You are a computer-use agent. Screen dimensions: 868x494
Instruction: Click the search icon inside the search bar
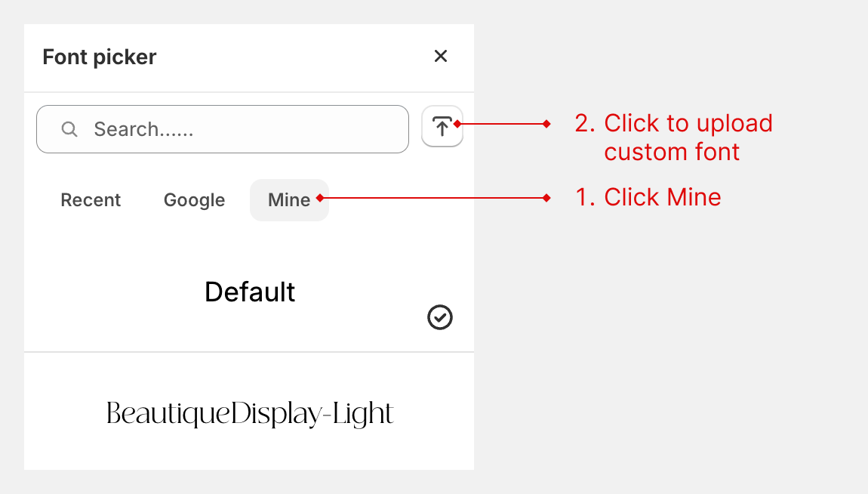[x=69, y=129]
